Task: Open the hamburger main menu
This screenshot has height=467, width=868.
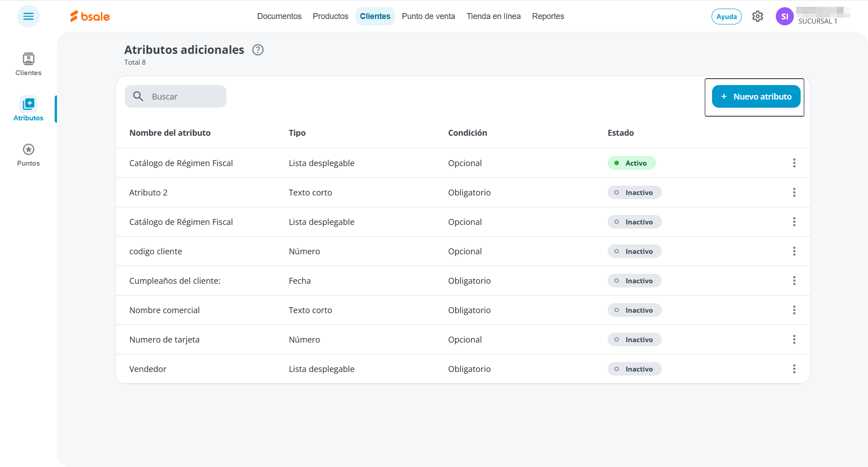Action: coord(28,16)
